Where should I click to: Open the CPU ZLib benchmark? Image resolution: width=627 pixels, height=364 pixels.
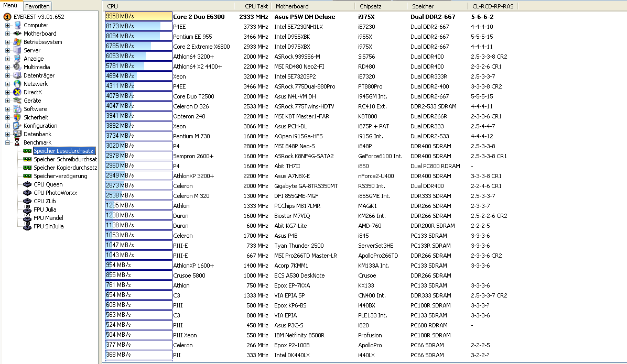click(x=45, y=202)
